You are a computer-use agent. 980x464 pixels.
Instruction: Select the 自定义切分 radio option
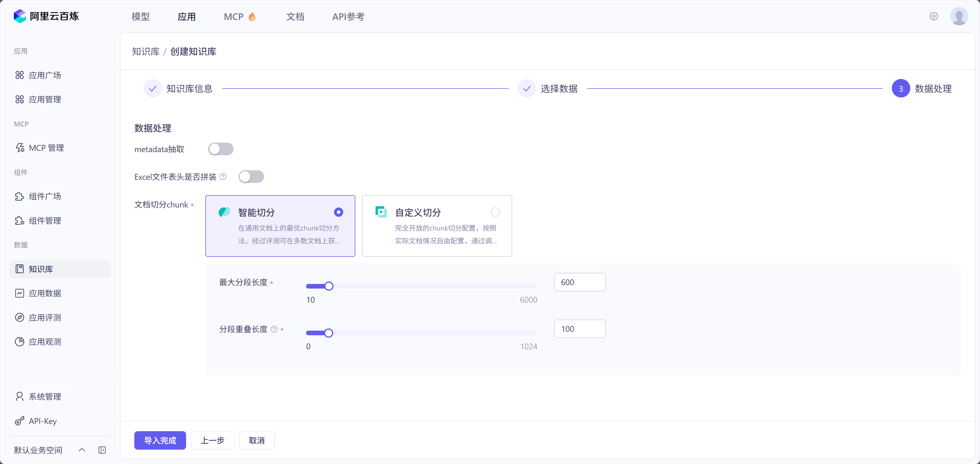tap(495, 212)
